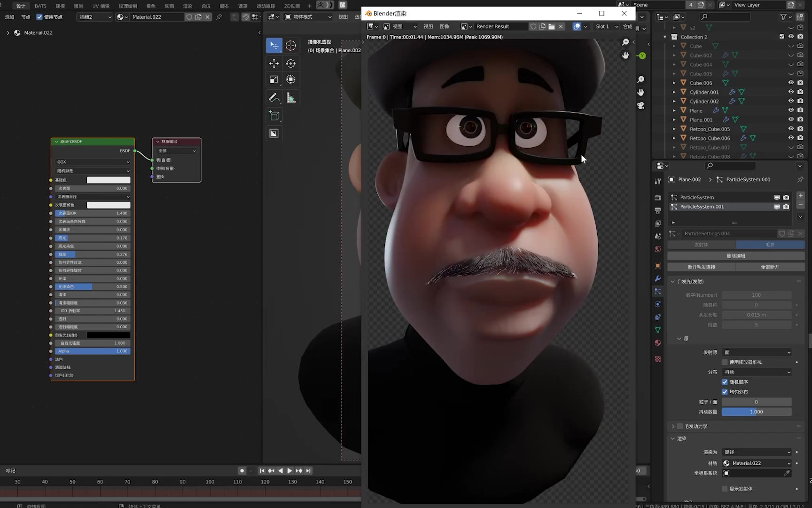Open the object mode dropdown in viewport
The image size is (812, 508).
pyautogui.click(x=308, y=17)
